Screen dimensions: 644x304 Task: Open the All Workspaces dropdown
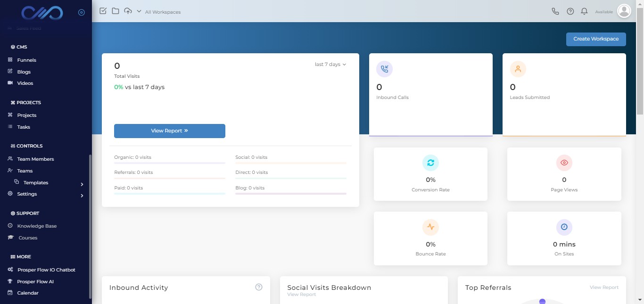(163, 12)
